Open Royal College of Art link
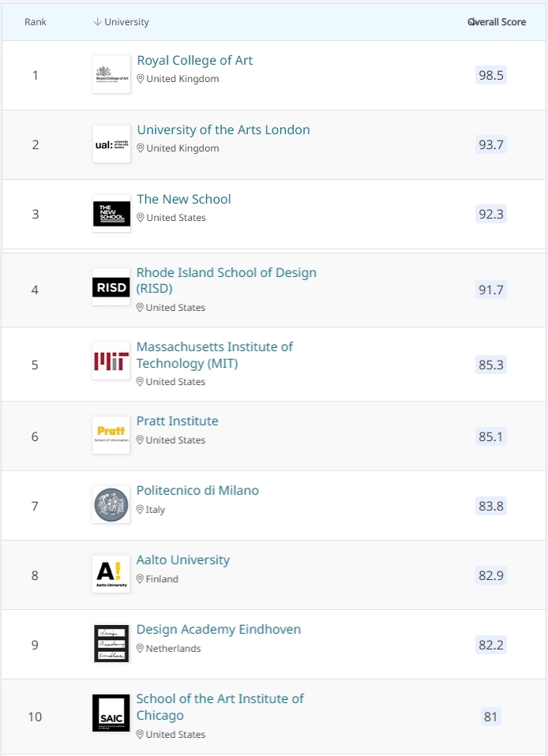 point(195,61)
